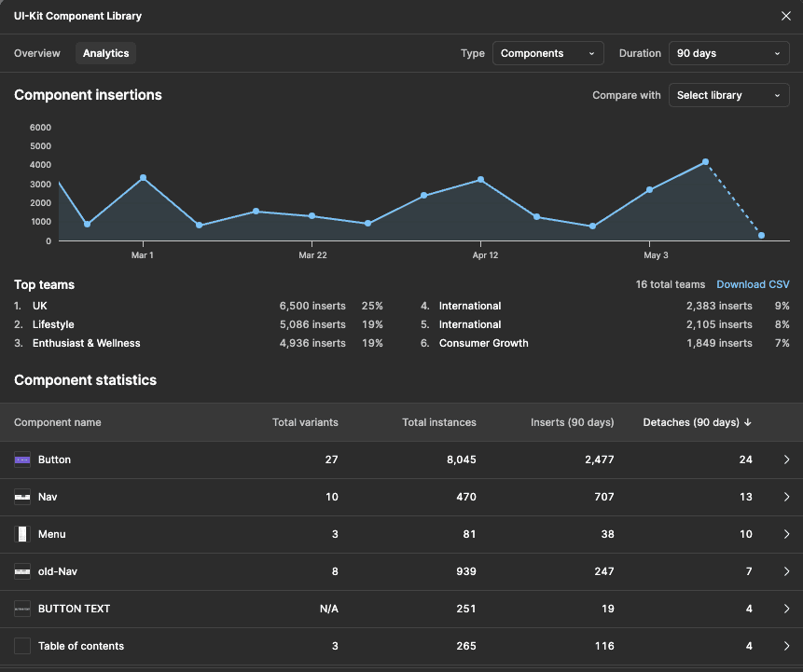Click the peak data point near May 3
This screenshot has width=803, height=672.
[x=706, y=163]
